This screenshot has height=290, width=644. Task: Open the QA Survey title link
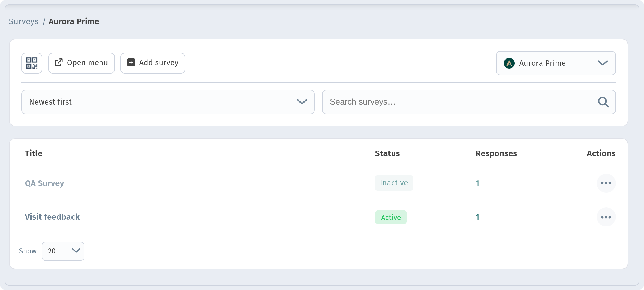coord(44,183)
